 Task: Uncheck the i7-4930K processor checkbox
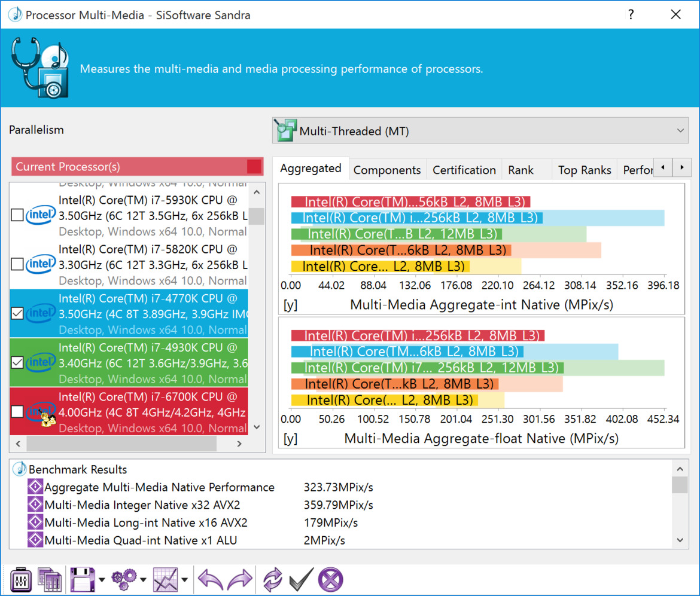(x=17, y=362)
